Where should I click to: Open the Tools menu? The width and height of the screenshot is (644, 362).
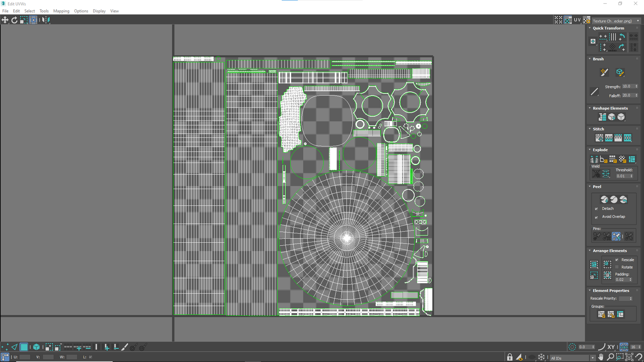(44, 11)
